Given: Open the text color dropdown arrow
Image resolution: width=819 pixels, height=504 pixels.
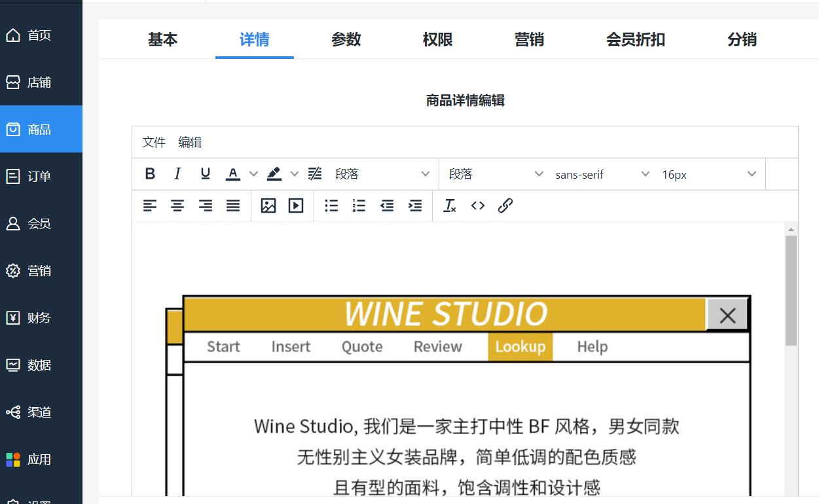Looking at the screenshot, I should 253,174.
